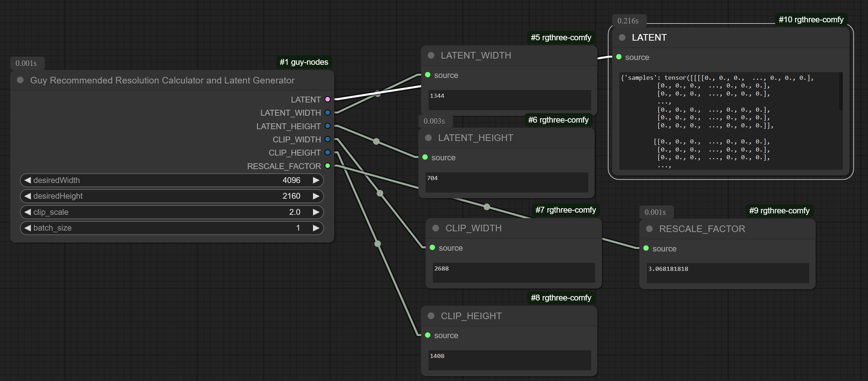
Task: Collapse the RESCALE_FACTOR display node
Action: click(x=649, y=229)
